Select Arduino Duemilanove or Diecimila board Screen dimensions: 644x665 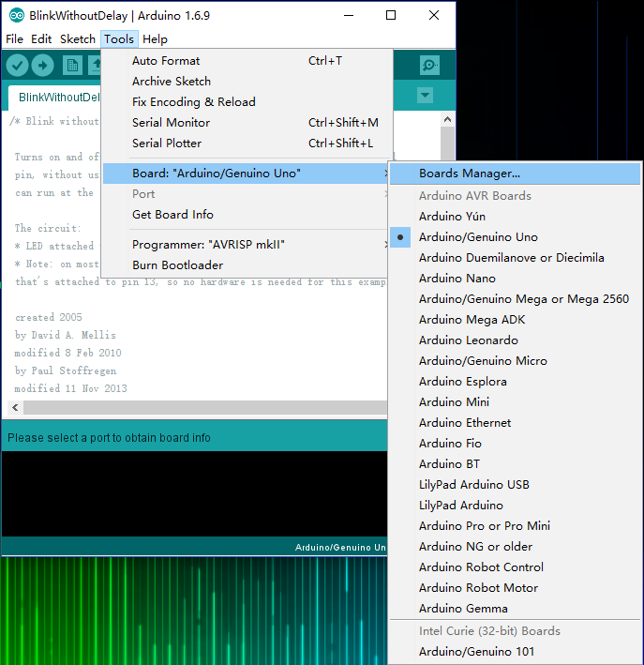click(x=515, y=258)
